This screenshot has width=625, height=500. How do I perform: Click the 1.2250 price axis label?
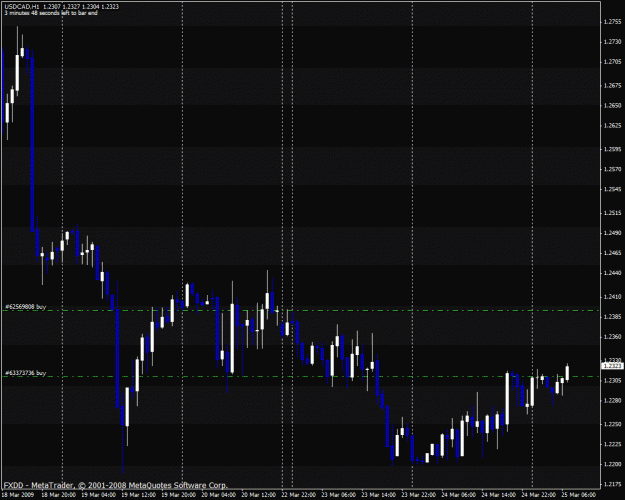(x=612, y=424)
